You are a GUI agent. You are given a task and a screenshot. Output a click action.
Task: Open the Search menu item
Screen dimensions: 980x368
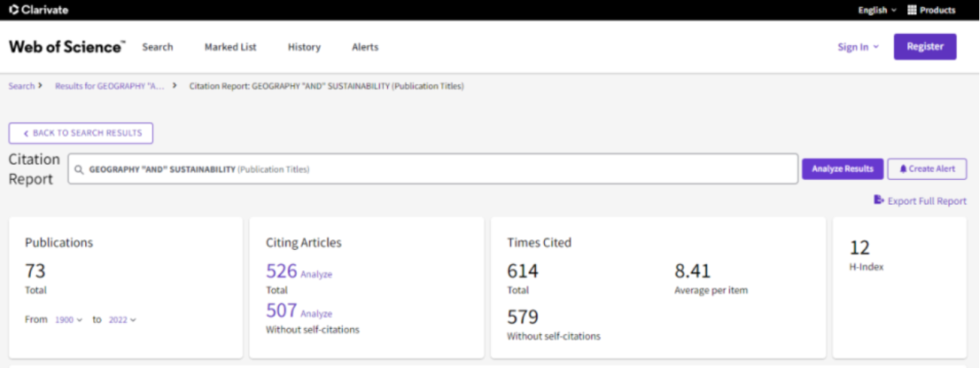(158, 47)
